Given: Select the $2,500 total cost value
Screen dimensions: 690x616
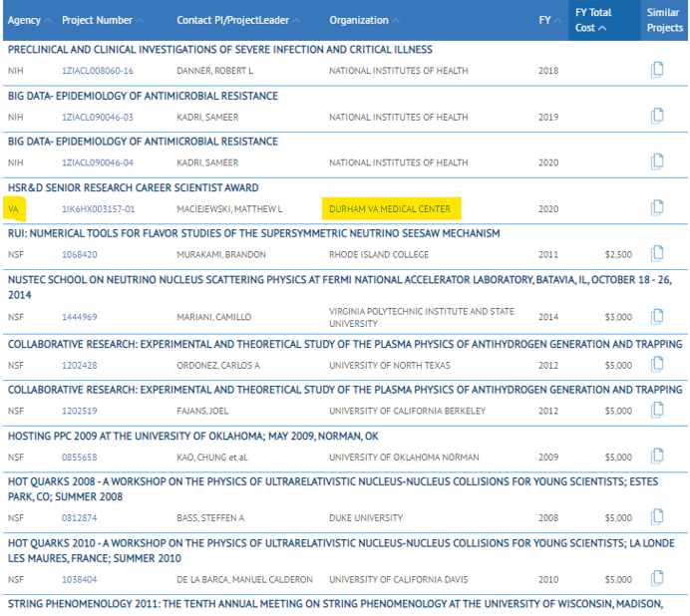Looking at the screenshot, I should click(618, 255).
